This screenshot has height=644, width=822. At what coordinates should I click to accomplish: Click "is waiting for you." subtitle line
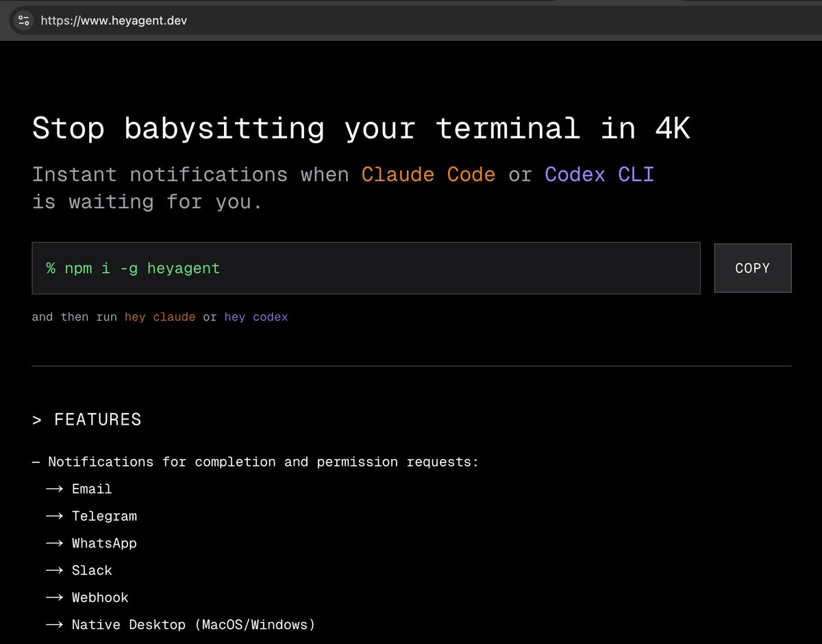147,202
